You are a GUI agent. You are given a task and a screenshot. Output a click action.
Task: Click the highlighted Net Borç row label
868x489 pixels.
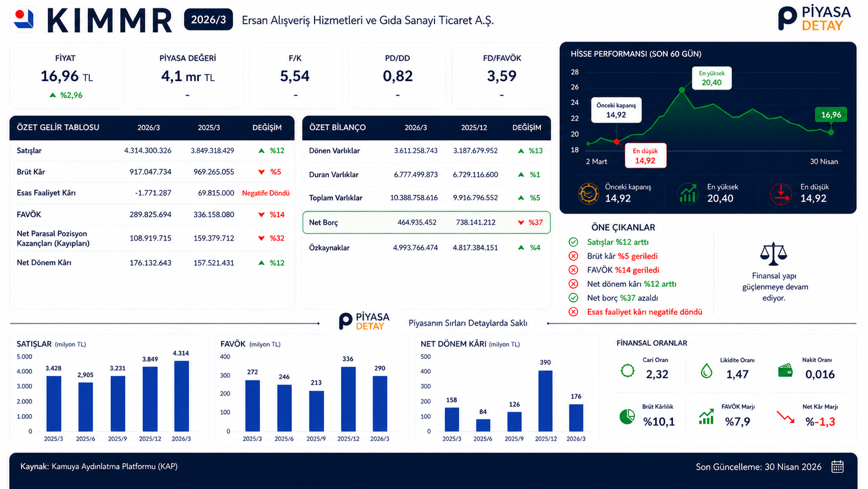pos(323,222)
